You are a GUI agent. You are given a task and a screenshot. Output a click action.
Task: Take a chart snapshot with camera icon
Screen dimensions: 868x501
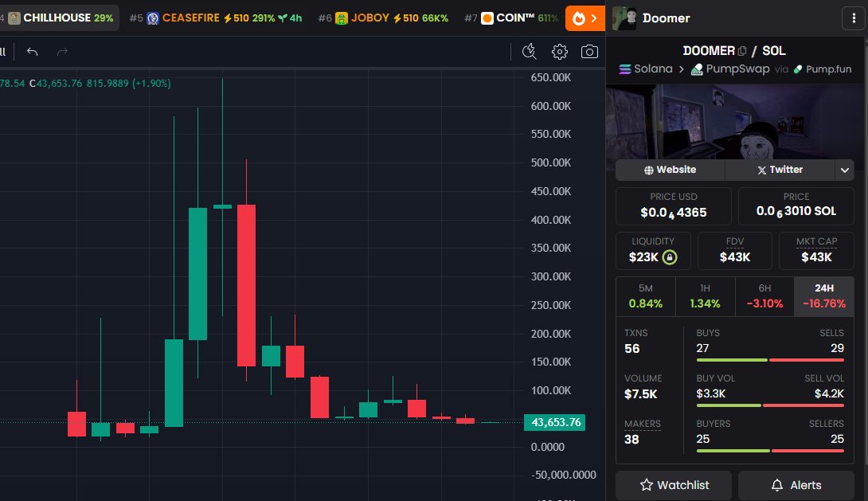(x=589, y=52)
